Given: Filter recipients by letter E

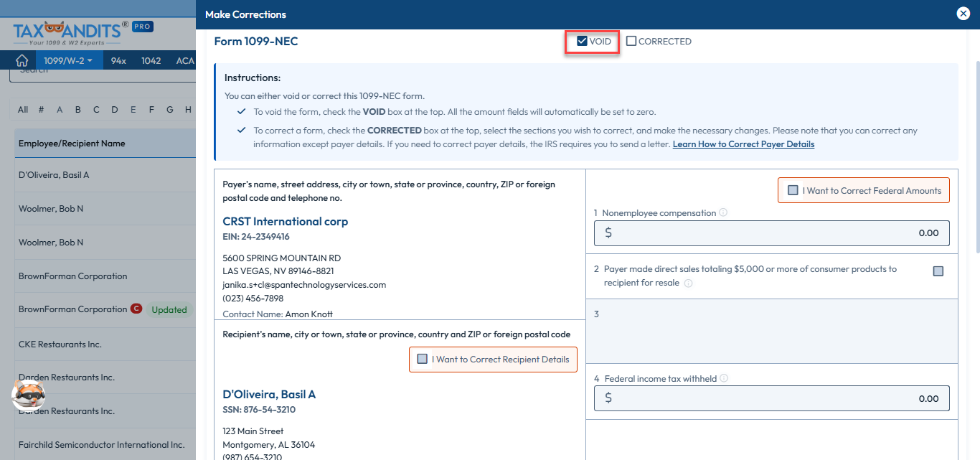Looking at the screenshot, I should 133,110.
